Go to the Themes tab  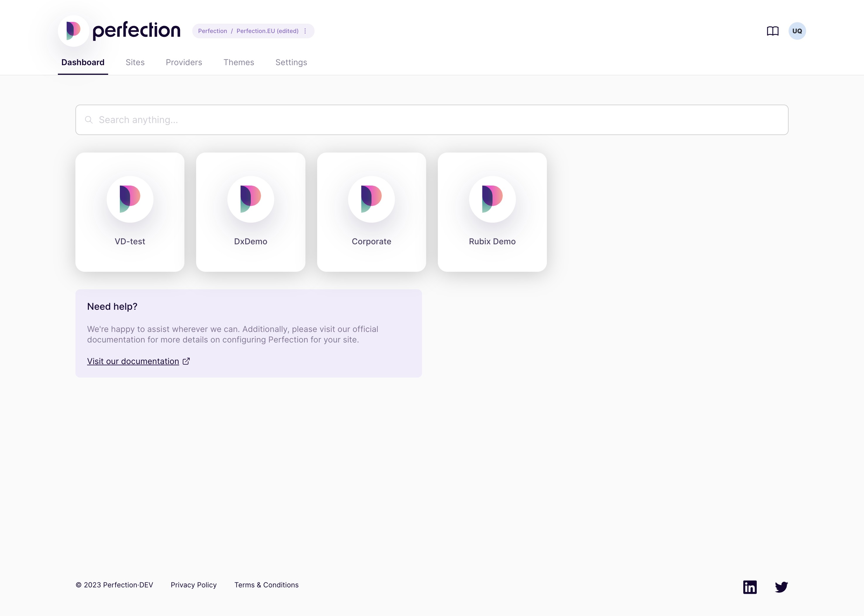coord(238,63)
